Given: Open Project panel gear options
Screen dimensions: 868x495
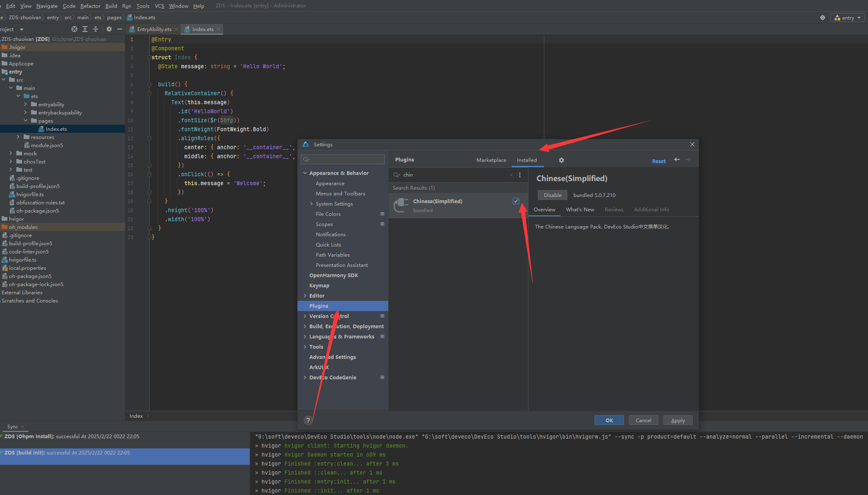Looking at the screenshot, I should pos(109,29).
